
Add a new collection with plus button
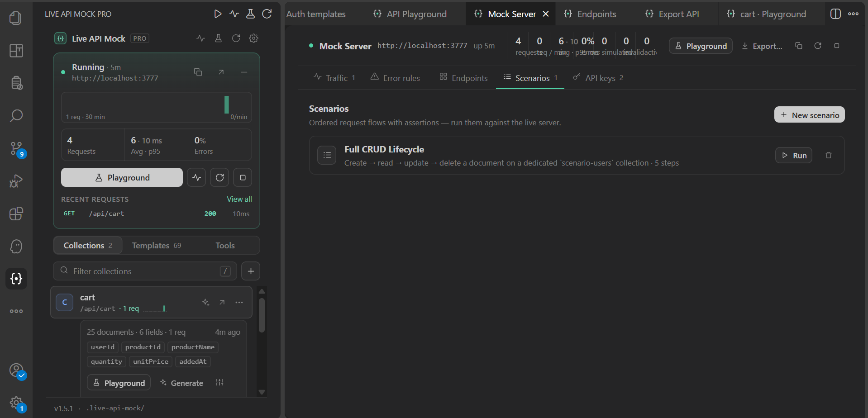pyautogui.click(x=251, y=271)
